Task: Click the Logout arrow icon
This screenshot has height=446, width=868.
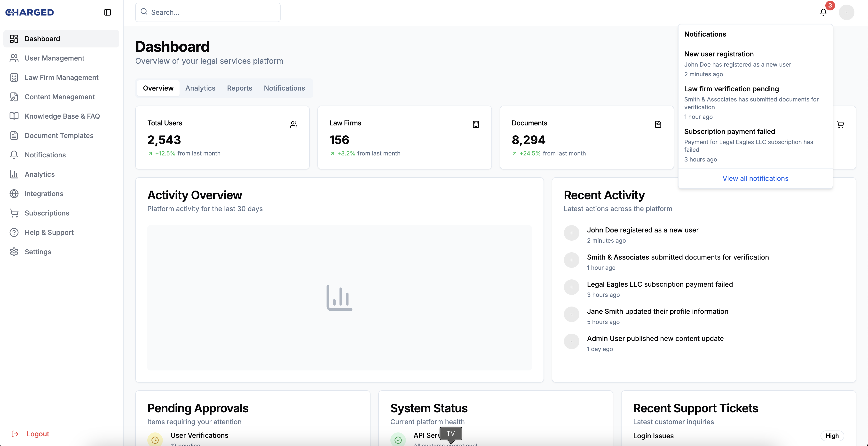Action: [15, 434]
